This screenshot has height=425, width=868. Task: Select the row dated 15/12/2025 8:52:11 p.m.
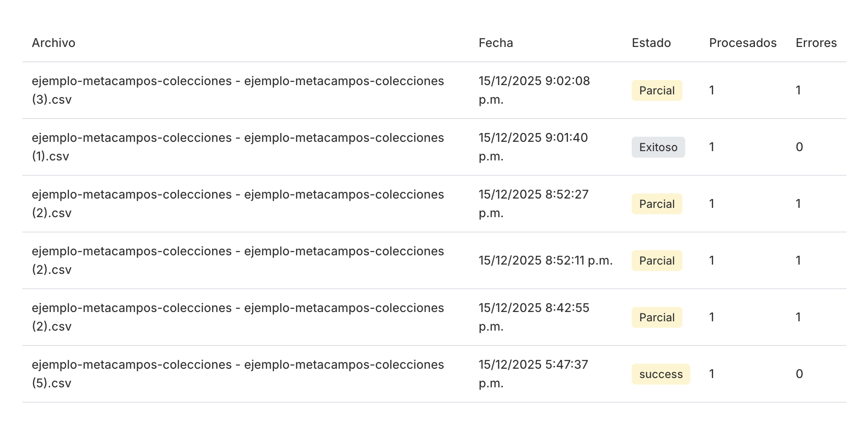point(545,260)
